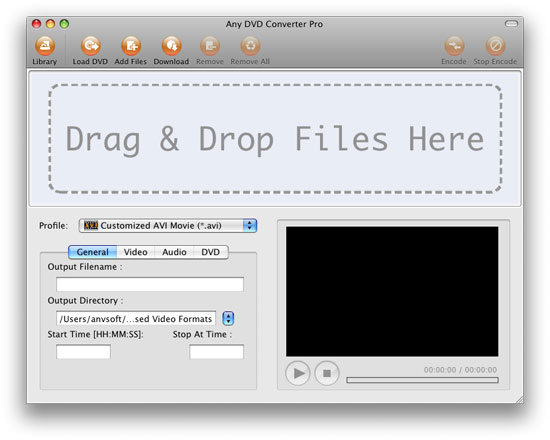Viewport: 550px width, 440px height.
Task: Switch to the Audio tab
Action: tap(174, 252)
